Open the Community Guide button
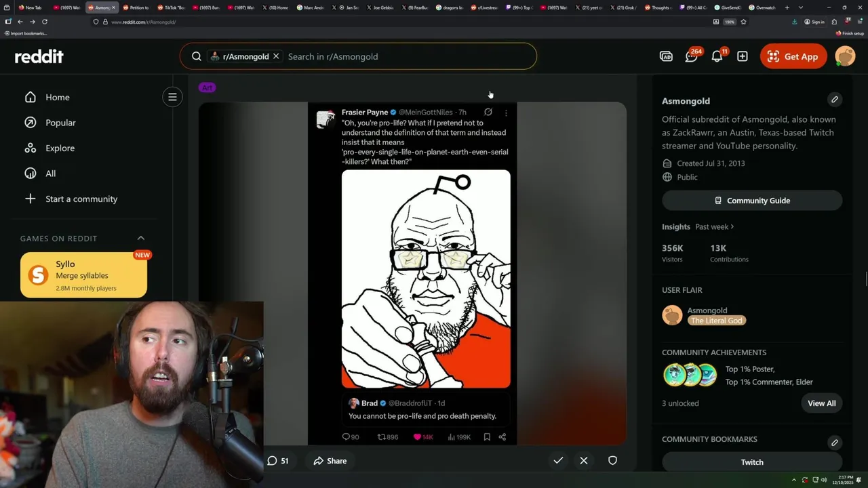This screenshot has width=868, height=488. click(x=752, y=201)
